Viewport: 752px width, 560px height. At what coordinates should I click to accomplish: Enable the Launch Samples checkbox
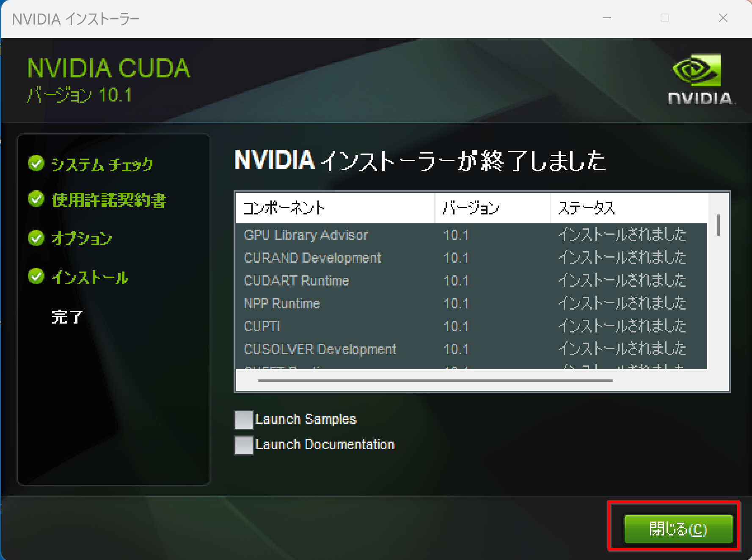[x=244, y=420]
